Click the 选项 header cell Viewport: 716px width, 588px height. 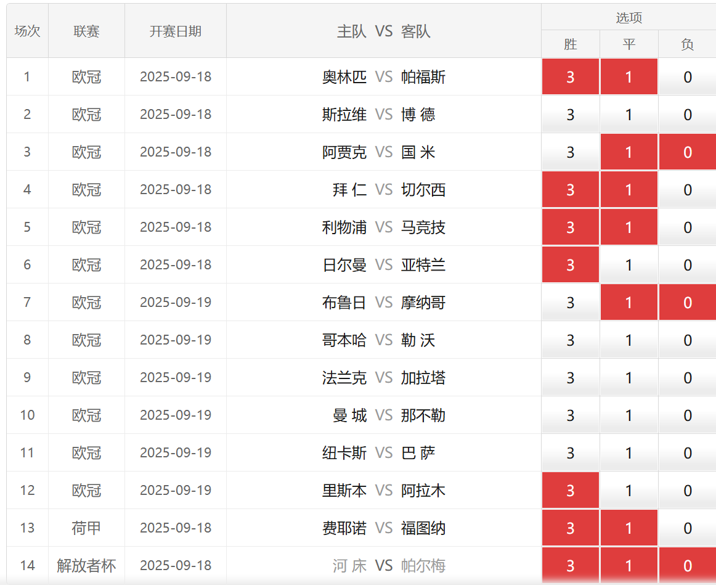pos(629,17)
